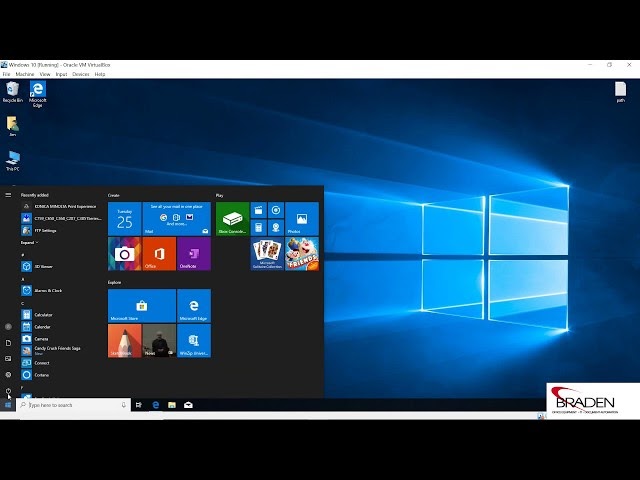Open the Movies & TV small tile

[x=259, y=210]
